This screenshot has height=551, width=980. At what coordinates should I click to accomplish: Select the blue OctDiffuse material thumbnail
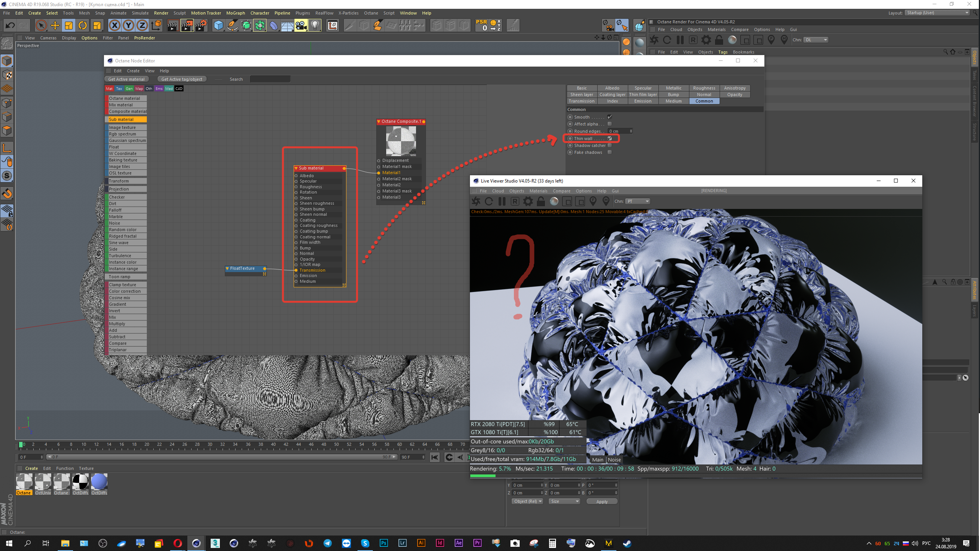(99, 482)
